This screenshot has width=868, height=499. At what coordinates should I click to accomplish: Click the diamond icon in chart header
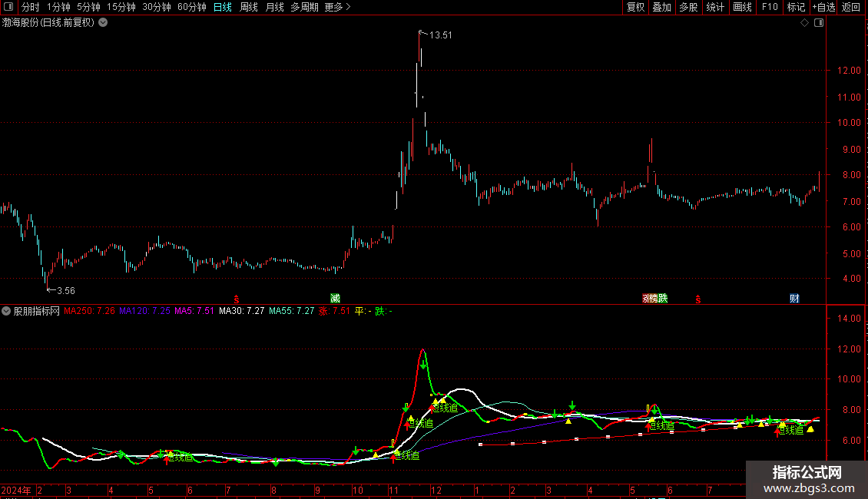pyautogui.click(x=804, y=23)
